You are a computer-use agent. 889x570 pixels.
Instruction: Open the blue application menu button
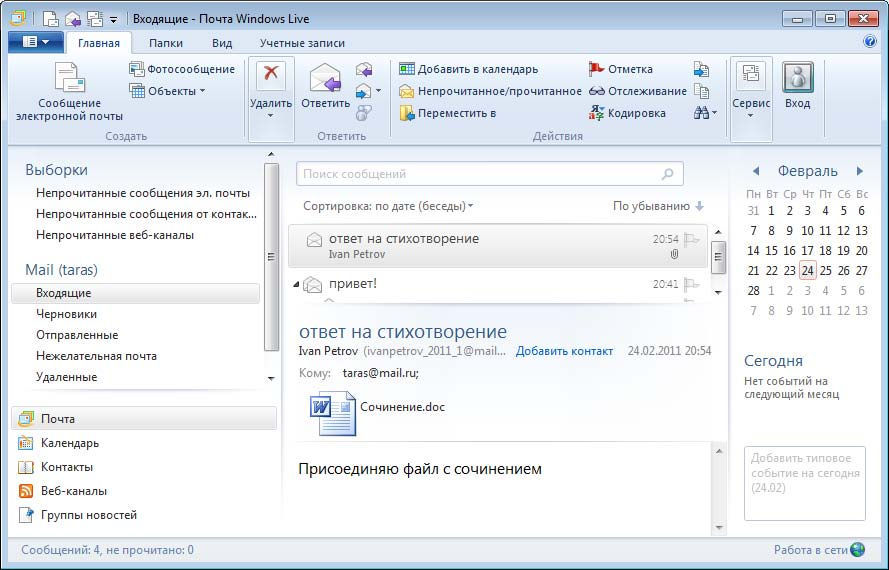36,42
